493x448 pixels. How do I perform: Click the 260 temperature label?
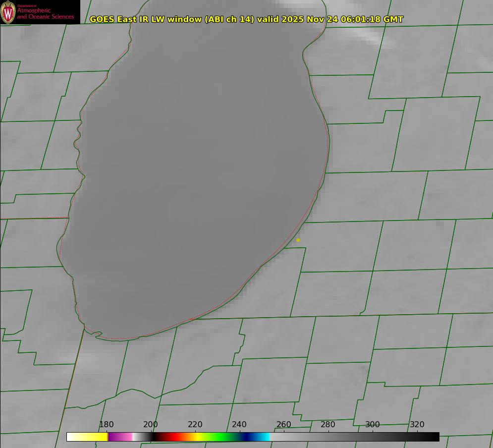point(284,425)
